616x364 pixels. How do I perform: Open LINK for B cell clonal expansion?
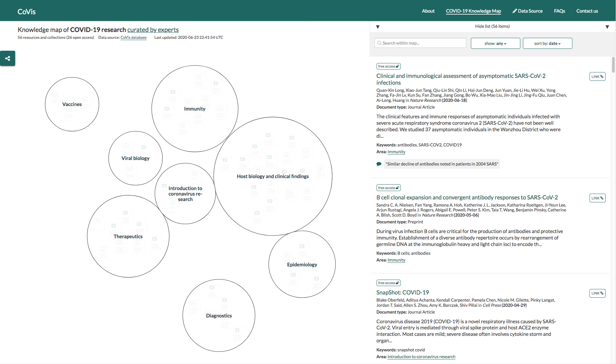tap(597, 198)
